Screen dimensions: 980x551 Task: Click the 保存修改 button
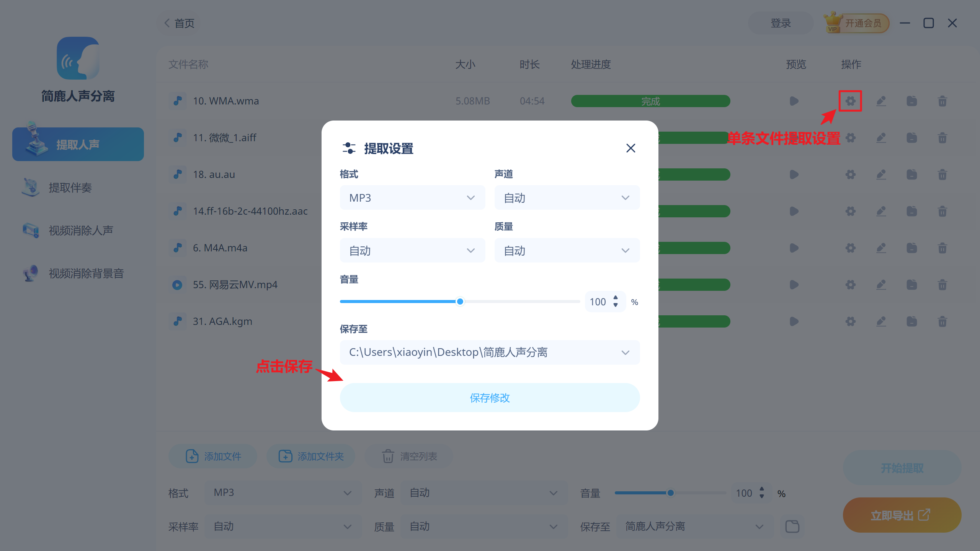(x=490, y=398)
